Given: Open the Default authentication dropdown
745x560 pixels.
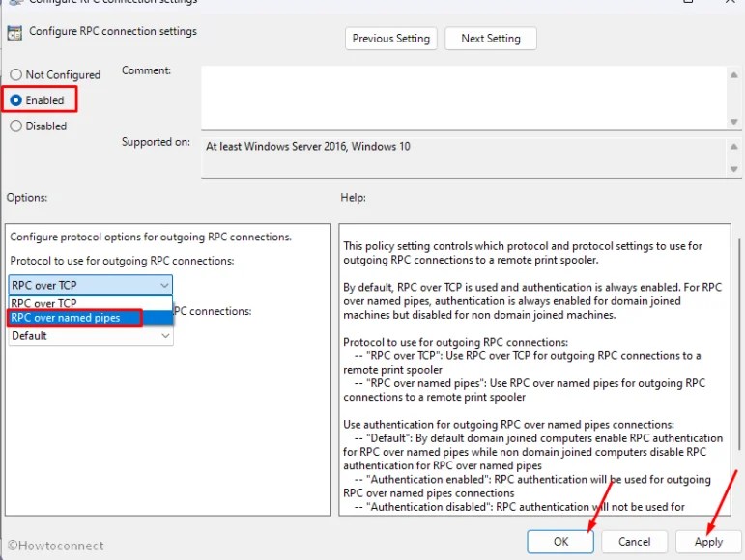Looking at the screenshot, I should pos(90,336).
